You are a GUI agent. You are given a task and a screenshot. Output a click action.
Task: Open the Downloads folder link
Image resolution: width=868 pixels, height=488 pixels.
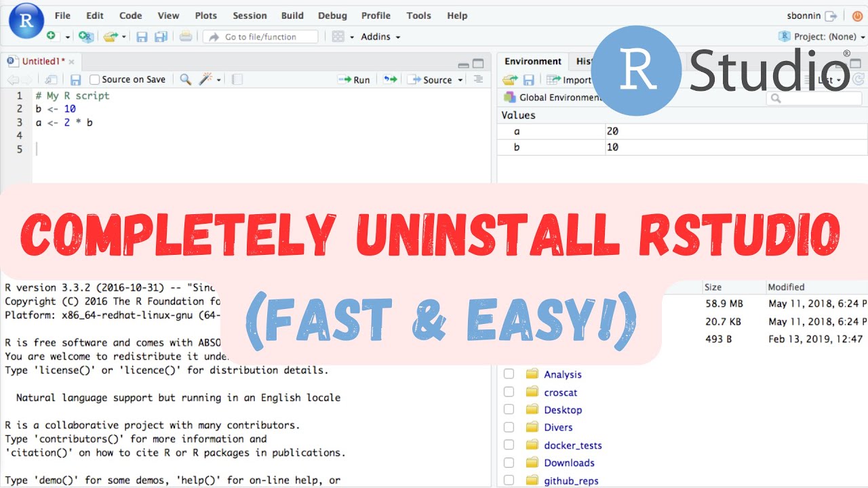pyautogui.click(x=569, y=463)
